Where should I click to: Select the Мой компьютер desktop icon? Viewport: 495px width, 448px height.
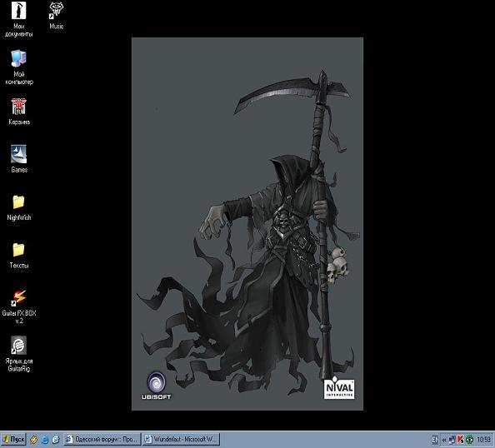point(18,58)
